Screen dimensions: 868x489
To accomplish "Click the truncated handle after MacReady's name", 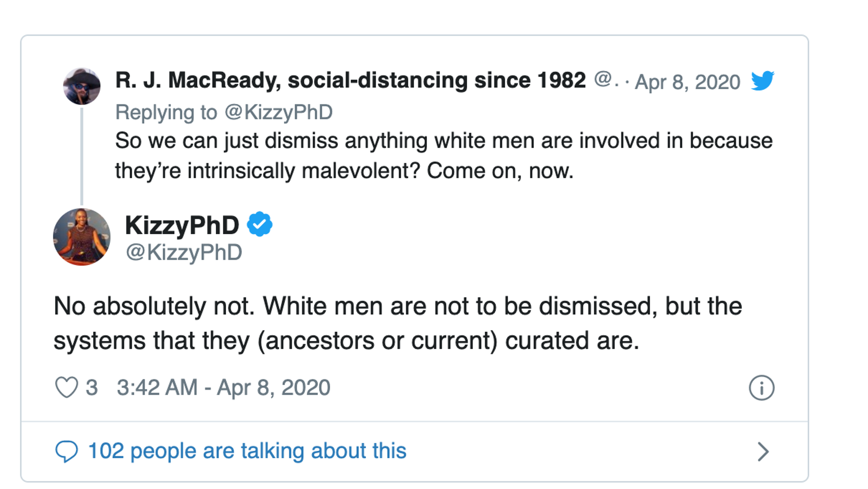I will (606, 80).
